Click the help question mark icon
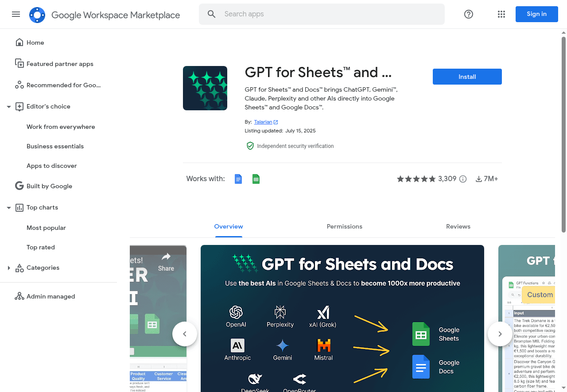567x392 pixels. [468, 14]
